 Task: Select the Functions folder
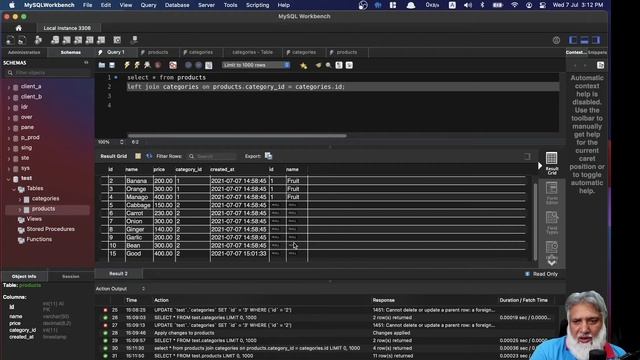[x=39, y=240]
